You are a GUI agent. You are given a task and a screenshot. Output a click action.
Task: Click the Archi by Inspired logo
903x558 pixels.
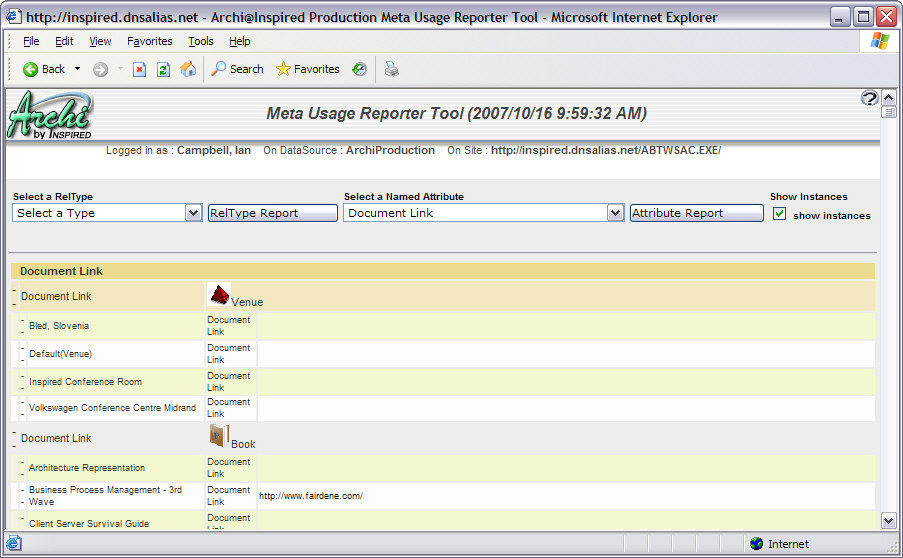[x=50, y=114]
